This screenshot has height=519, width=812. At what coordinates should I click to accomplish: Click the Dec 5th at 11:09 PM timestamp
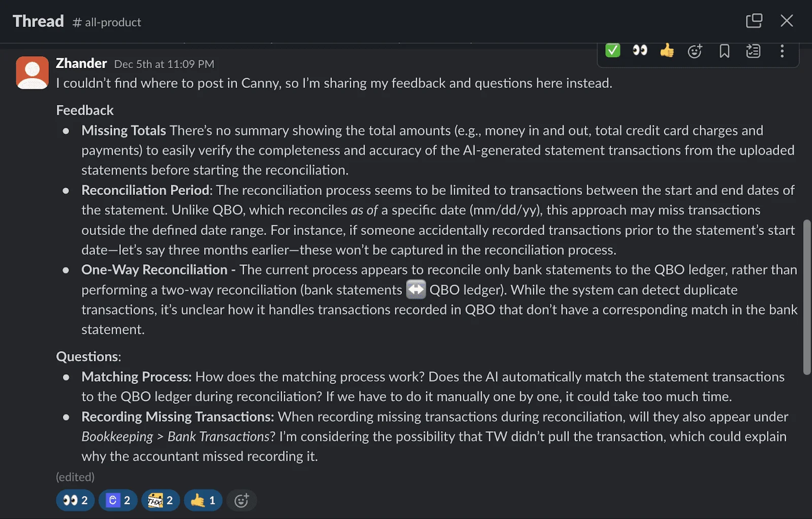pos(164,64)
